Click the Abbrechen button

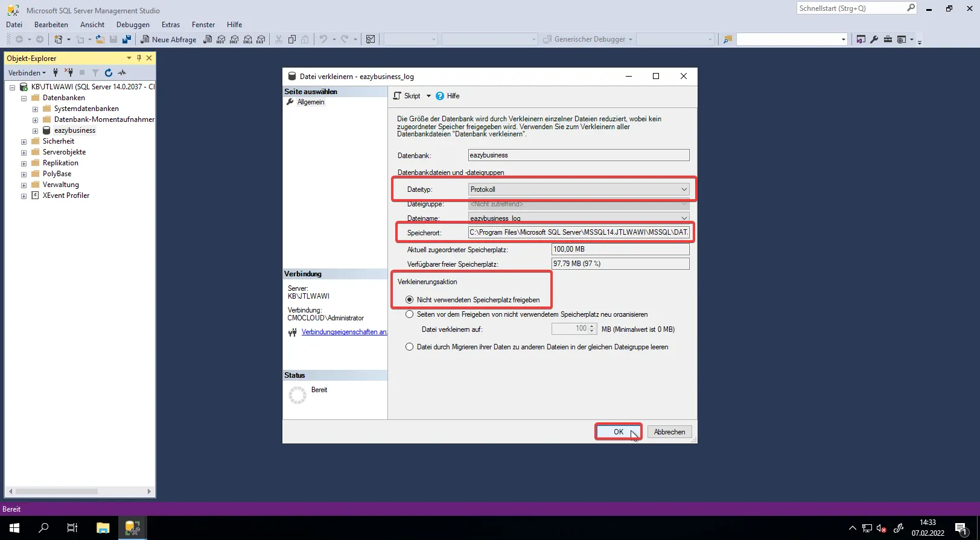tap(669, 432)
